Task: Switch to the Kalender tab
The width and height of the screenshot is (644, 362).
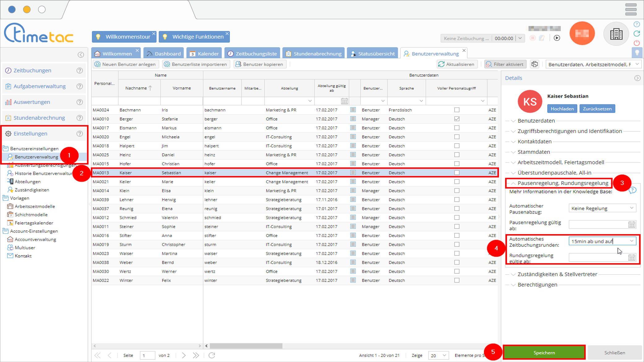Action: (204, 54)
